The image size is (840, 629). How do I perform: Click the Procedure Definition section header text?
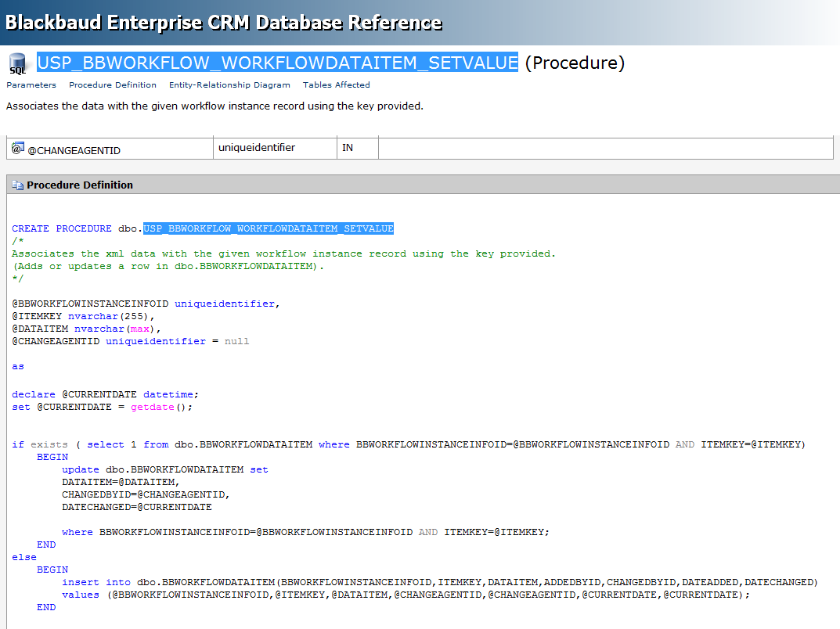80,185
